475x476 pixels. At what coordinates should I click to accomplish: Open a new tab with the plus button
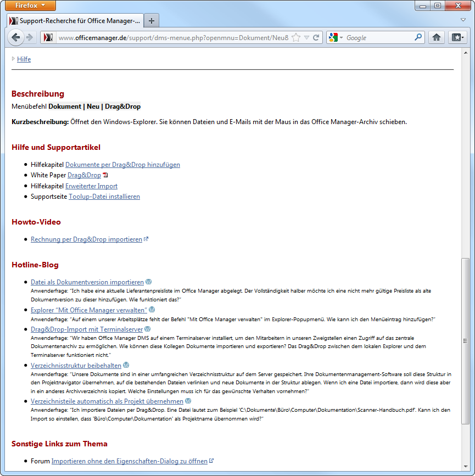click(151, 21)
